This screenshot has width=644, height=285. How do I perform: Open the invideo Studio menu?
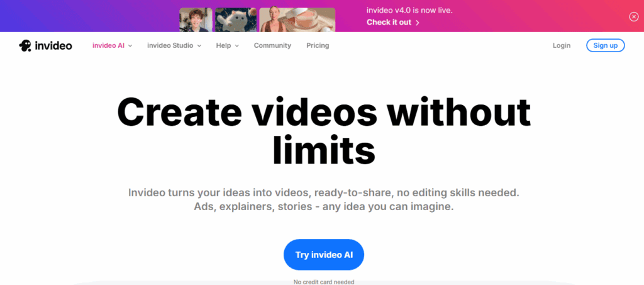tap(170, 45)
